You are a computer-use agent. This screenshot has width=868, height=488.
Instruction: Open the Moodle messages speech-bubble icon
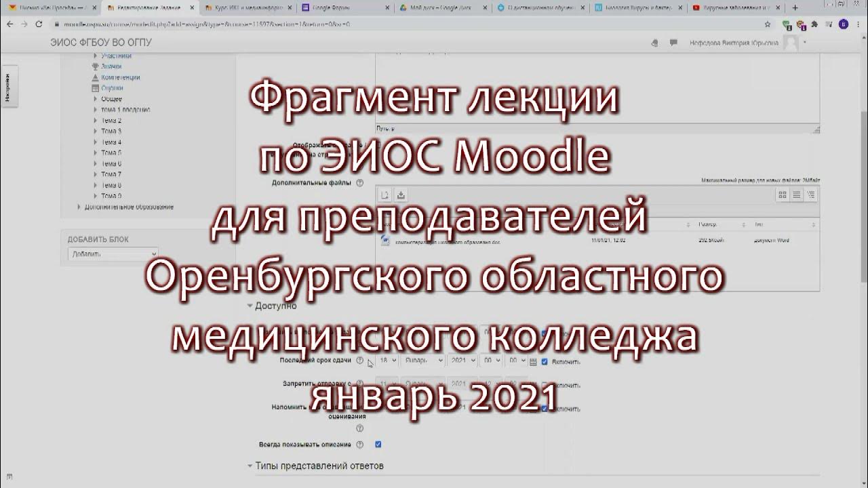[x=673, y=42]
